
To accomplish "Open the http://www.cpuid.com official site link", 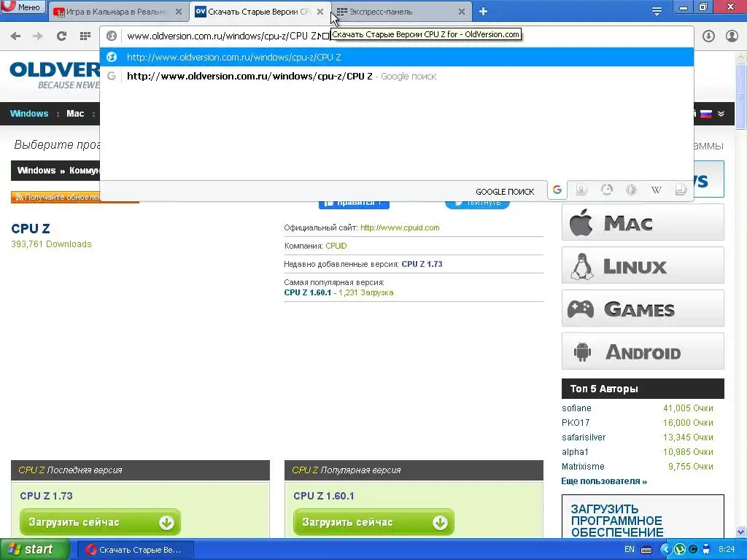I will coord(400,227).
